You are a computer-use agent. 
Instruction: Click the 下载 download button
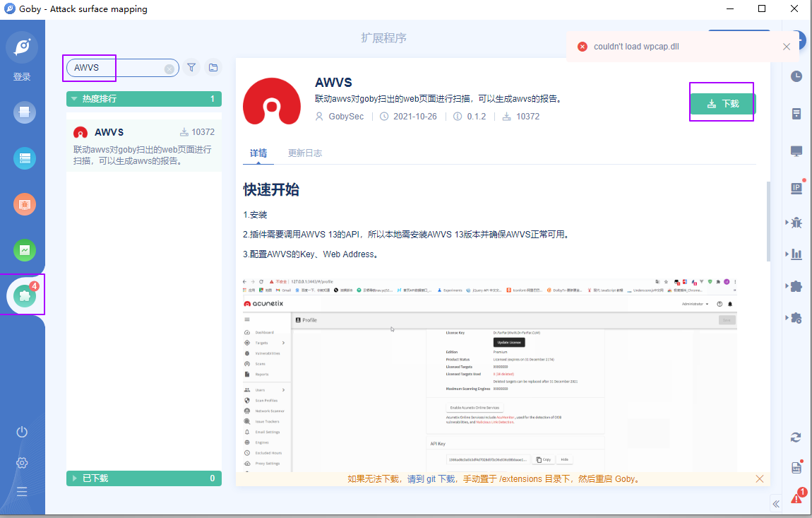[723, 104]
